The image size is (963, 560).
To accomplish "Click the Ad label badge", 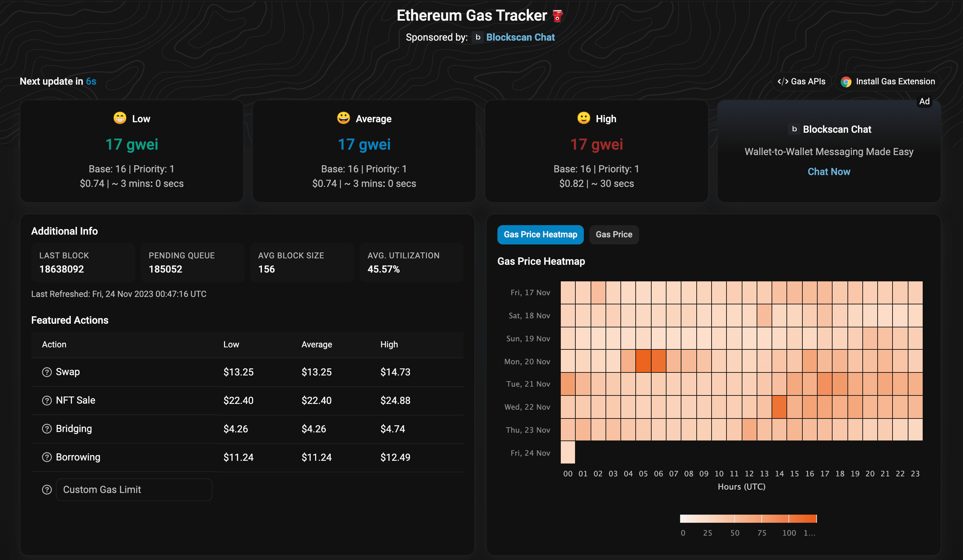I will [924, 102].
